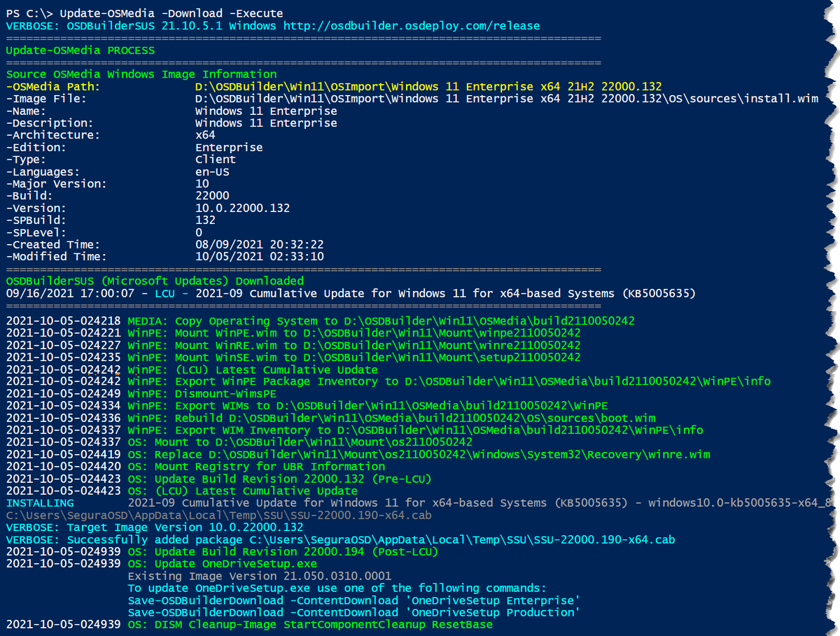Click the Update-OSMedia -Download -Execute command text
This screenshot has width=840, height=636.
point(172,13)
